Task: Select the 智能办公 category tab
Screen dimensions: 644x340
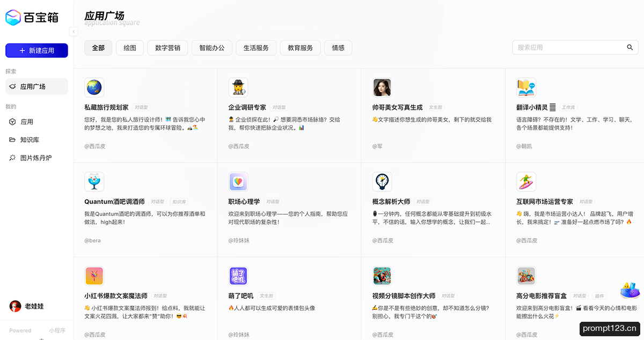Action: click(x=212, y=48)
